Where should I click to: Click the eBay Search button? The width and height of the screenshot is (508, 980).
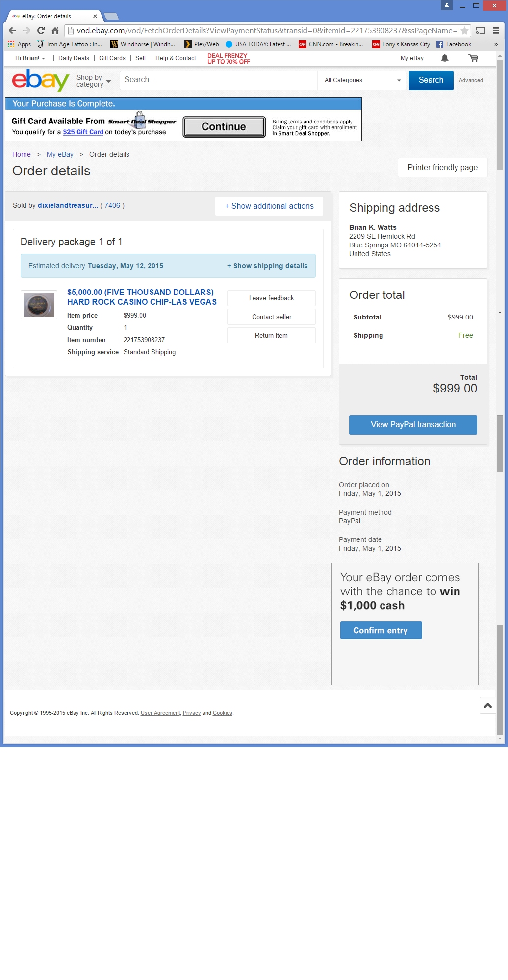pos(431,80)
